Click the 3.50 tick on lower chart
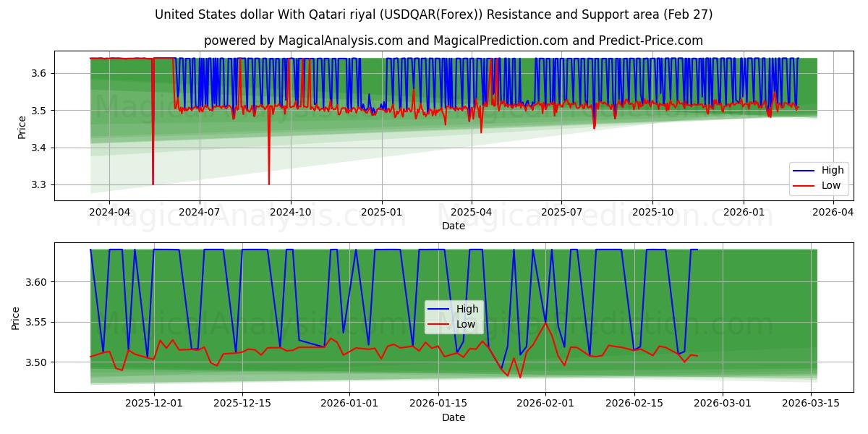868x434 pixels. (38, 362)
